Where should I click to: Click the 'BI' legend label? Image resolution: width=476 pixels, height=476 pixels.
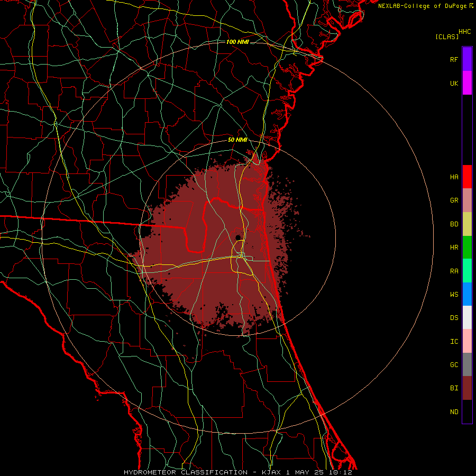tap(454, 388)
